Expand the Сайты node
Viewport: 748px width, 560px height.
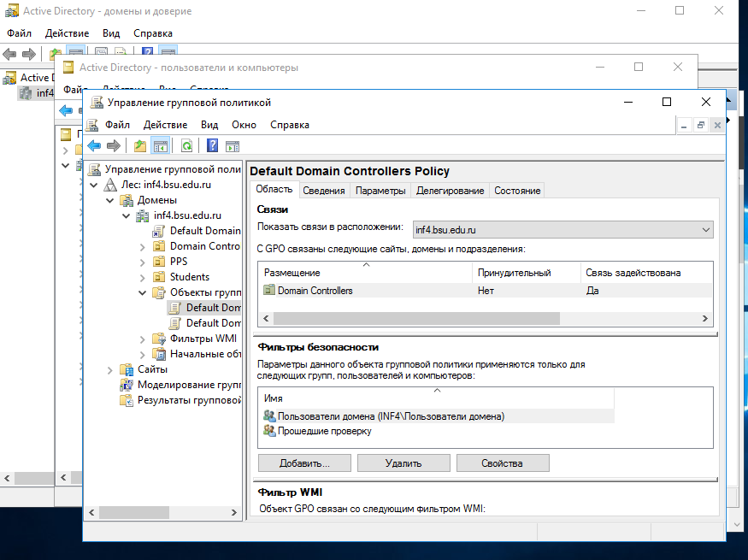110,370
